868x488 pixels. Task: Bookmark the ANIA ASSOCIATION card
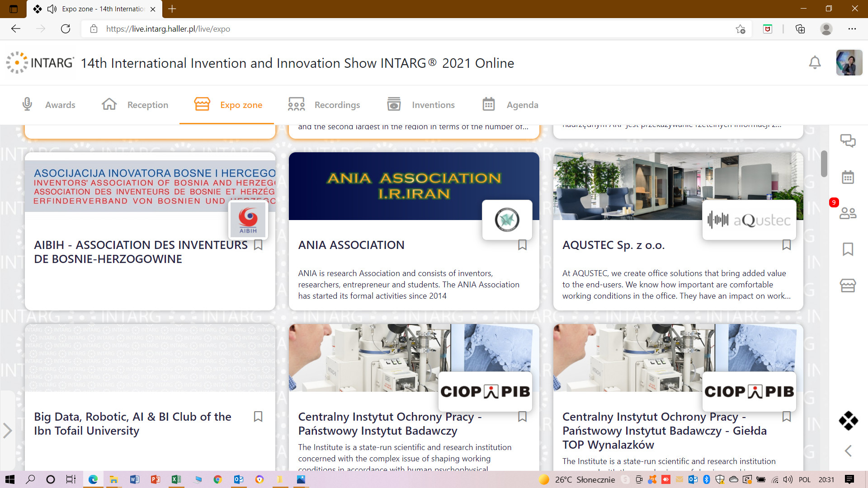coord(522,245)
